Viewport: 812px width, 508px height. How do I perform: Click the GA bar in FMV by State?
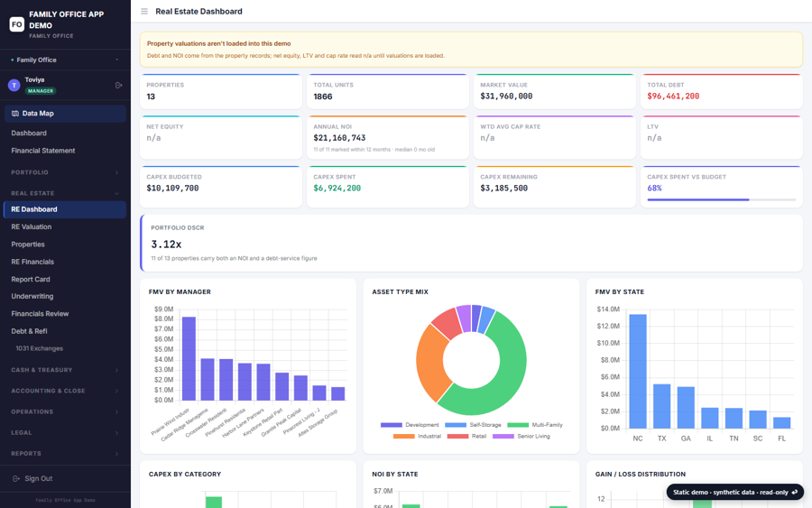[686, 408]
